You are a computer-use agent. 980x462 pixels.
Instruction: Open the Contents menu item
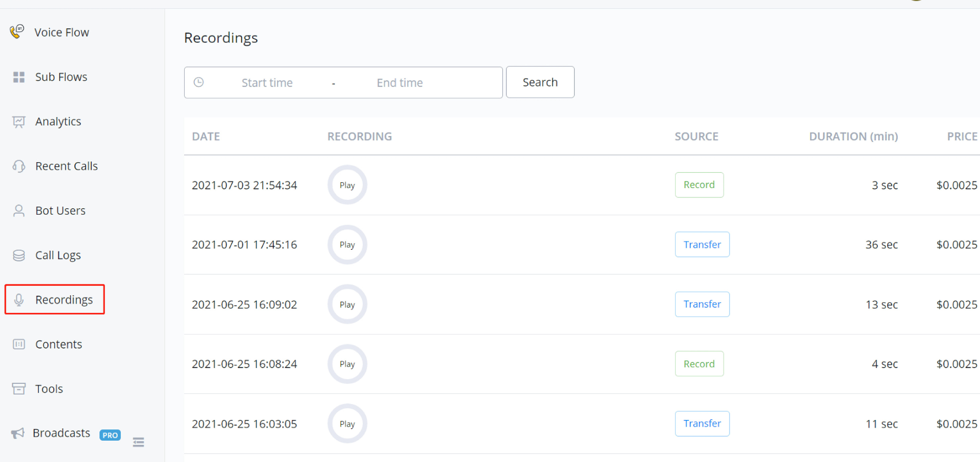pyautogui.click(x=58, y=344)
